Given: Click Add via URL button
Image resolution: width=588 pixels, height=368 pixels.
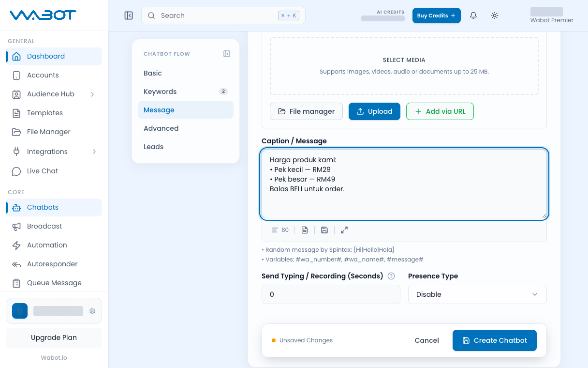Looking at the screenshot, I should pos(440,111).
